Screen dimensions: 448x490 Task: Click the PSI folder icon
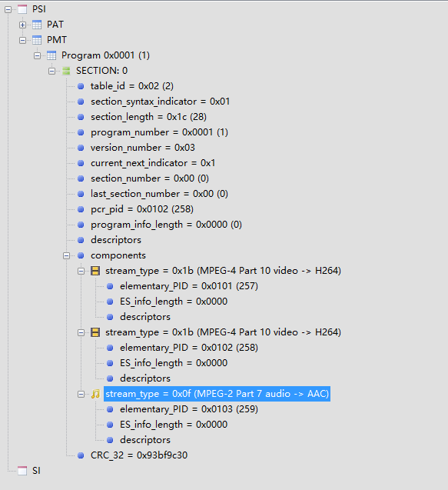tap(22, 9)
